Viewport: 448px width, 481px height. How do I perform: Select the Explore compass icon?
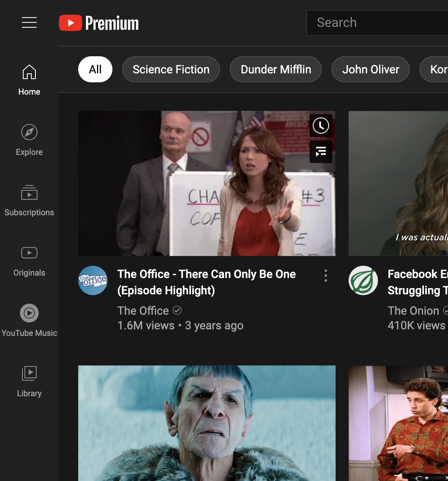29,132
